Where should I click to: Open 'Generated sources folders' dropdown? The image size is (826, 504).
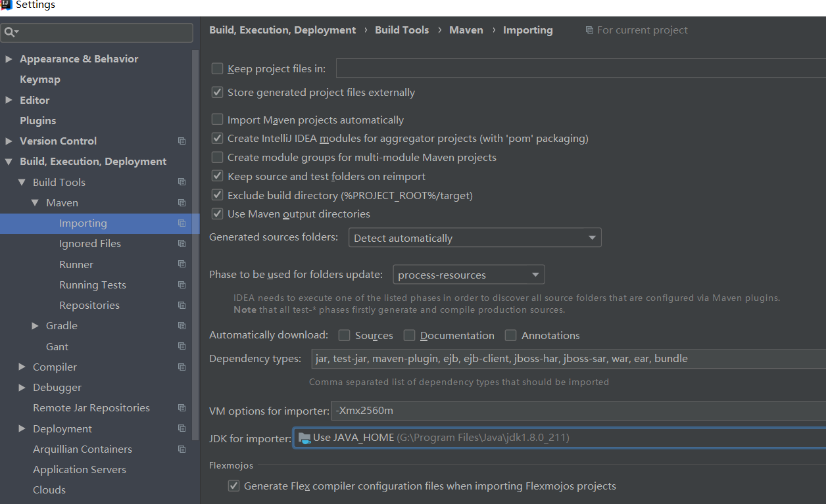click(x=475, y=238)
